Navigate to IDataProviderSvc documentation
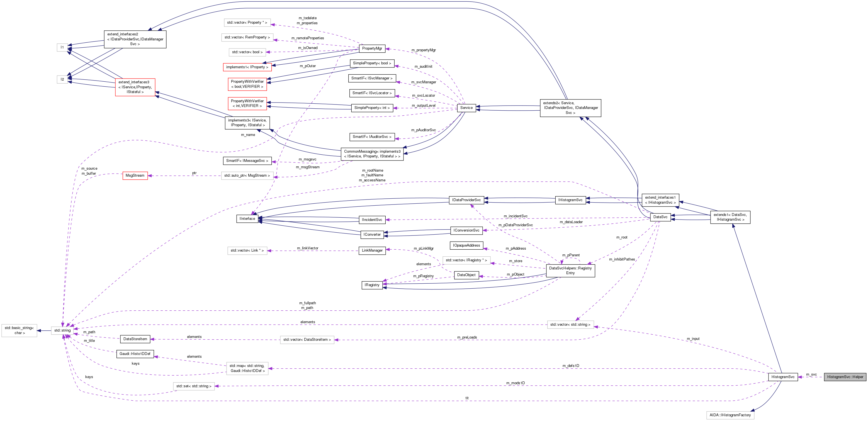Screen dimensions: 868x421 click(x=467, y=200)
